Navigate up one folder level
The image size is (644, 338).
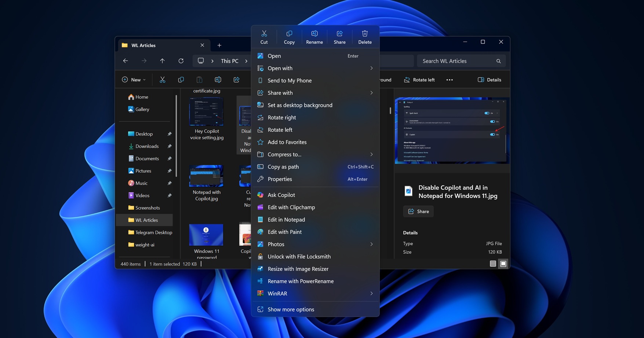tap(162, 61)
